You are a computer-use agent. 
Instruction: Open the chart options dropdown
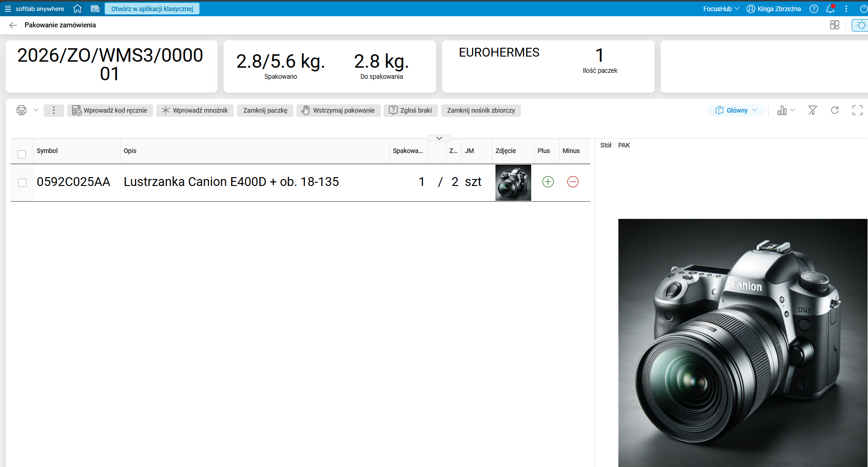(786, 110)
